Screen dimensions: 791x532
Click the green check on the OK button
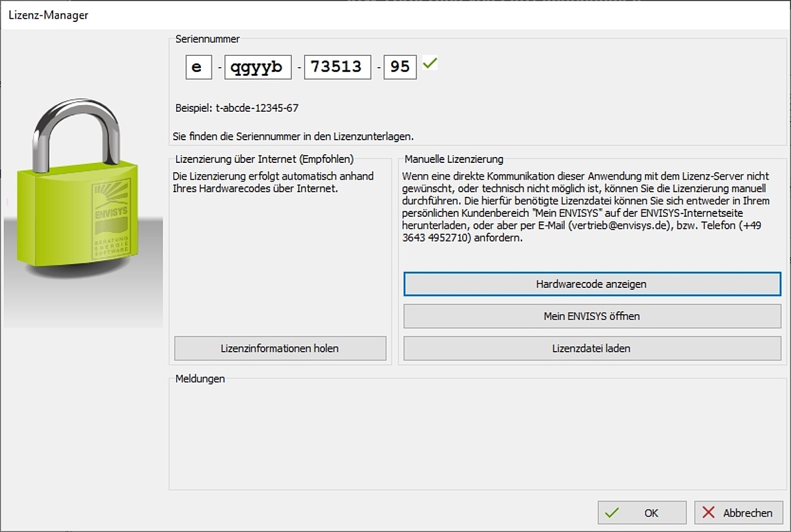click(x=612, y=513)
